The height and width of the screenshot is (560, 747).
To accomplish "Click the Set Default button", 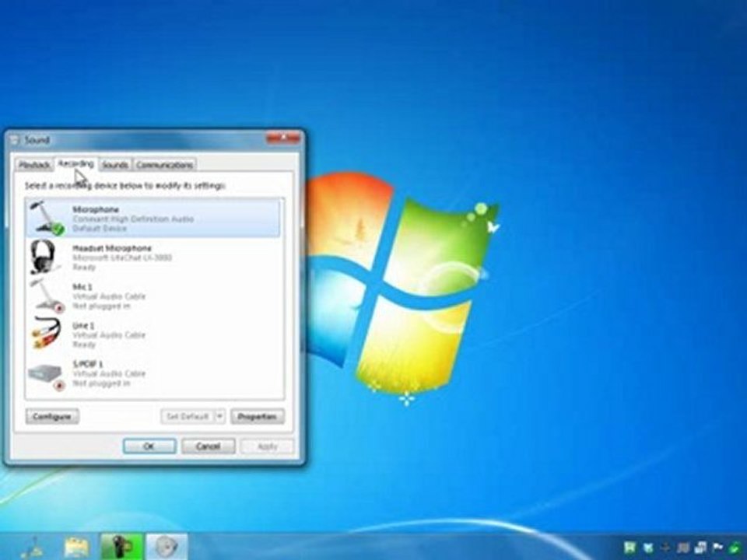I will (x=188, y=417).
